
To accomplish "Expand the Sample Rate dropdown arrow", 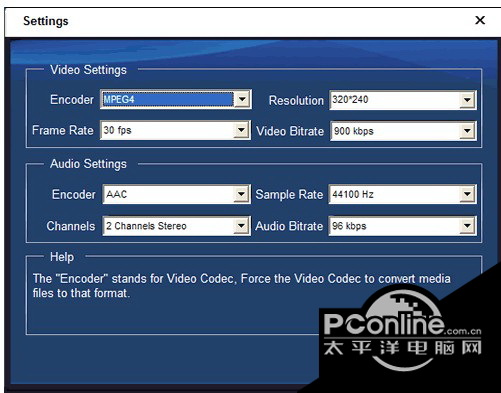I will pyautogui.click(x=467, y=194).
